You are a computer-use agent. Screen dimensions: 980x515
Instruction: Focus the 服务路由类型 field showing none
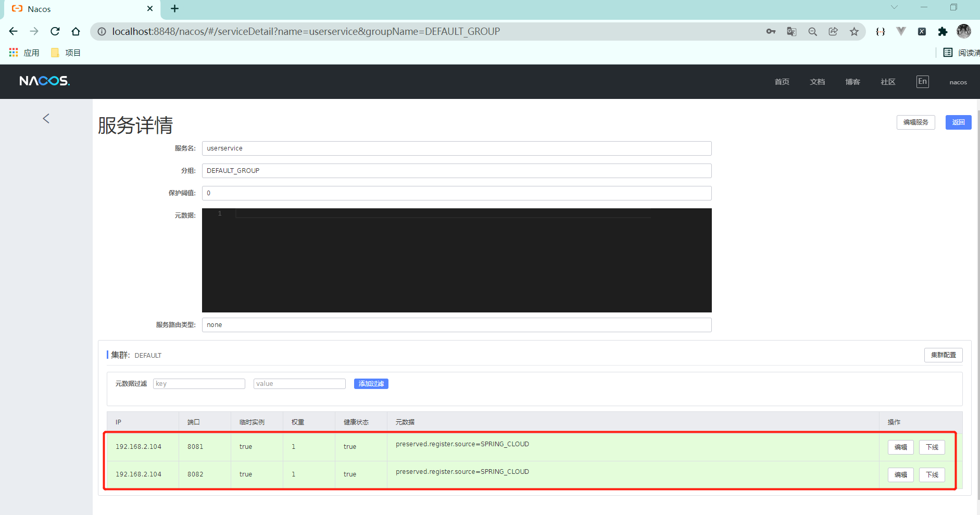[x=457, y=325]
